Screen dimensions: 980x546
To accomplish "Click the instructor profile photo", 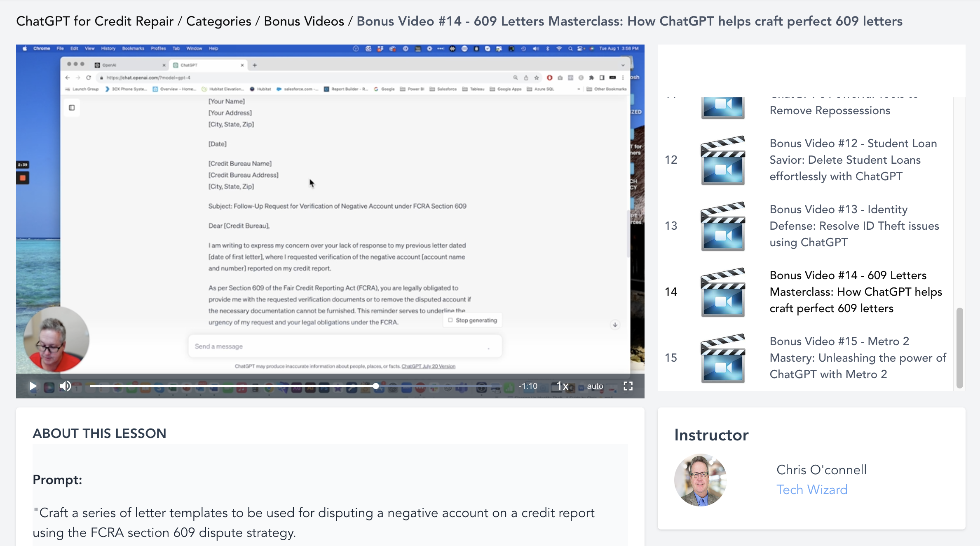I will pyautogui.click(x=700, y=480).
